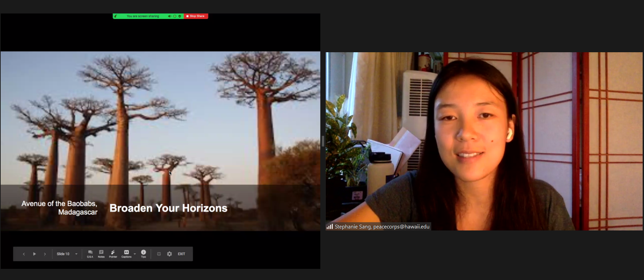Open the Q&A panel
Image resolution: width=644 pixels, height=280 pixels.
tap(90, 254)
